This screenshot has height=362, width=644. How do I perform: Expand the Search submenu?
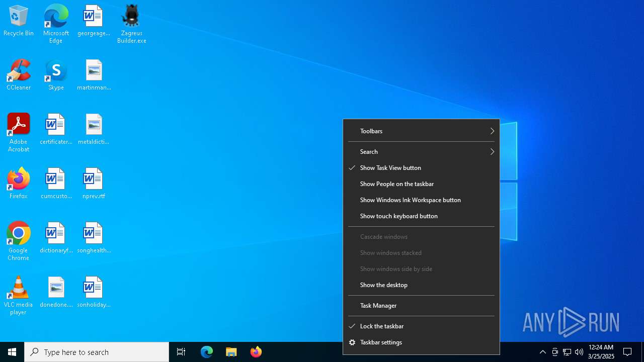[422, 152]
